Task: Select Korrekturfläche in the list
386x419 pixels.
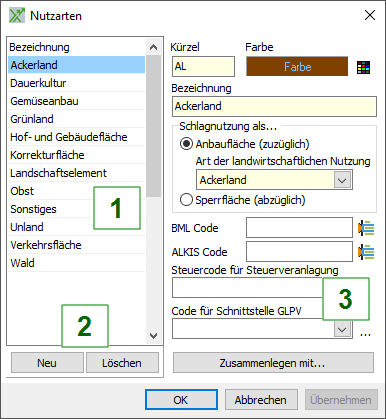Action: (x=77, y=155)
